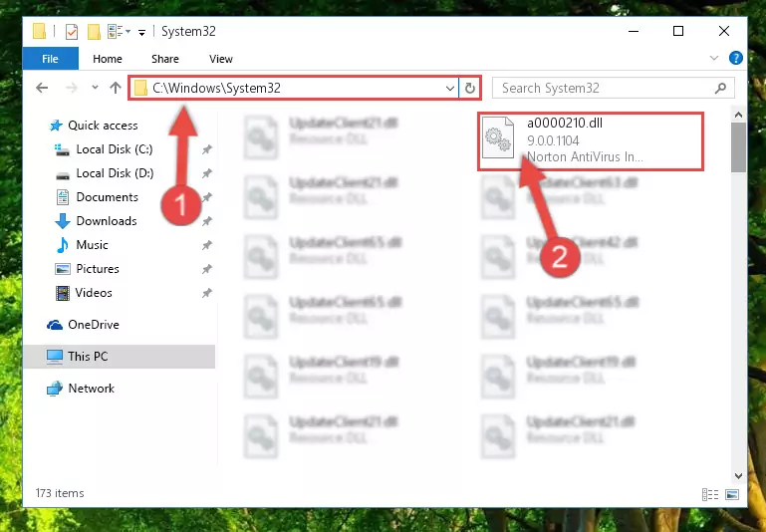
Task: Go back with the Back arrow
Action: [43, 88]
